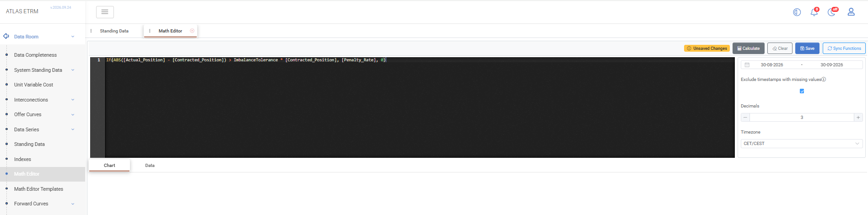Collapse the Data Room section
The height and width of the screenshot is (215, 868).
click(73, 37)
